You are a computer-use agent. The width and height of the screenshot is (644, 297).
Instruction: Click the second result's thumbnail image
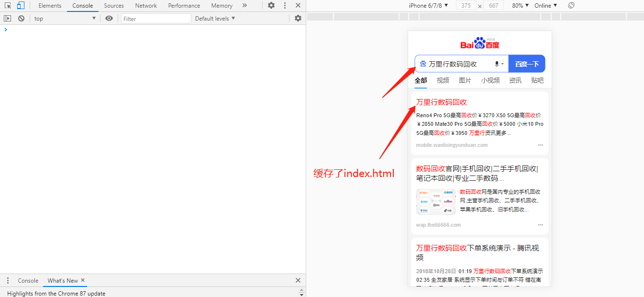pyautogui.click(x=436, y=202)
